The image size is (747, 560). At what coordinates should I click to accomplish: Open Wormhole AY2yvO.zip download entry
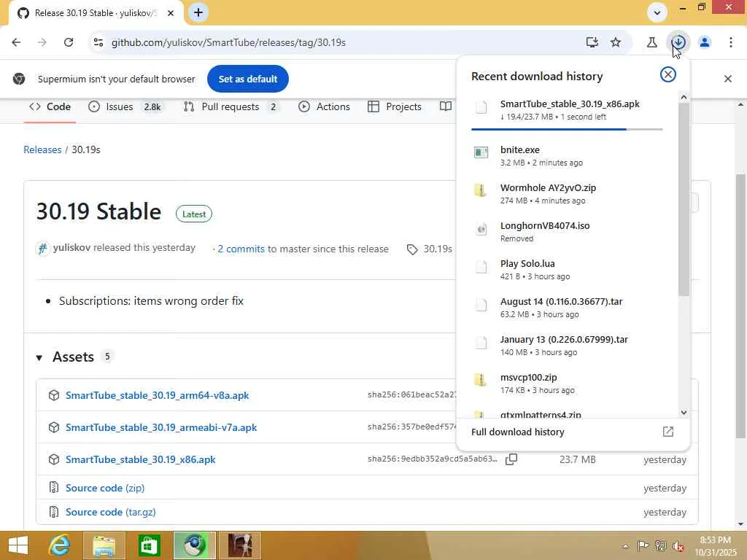[x=567, y=194]
